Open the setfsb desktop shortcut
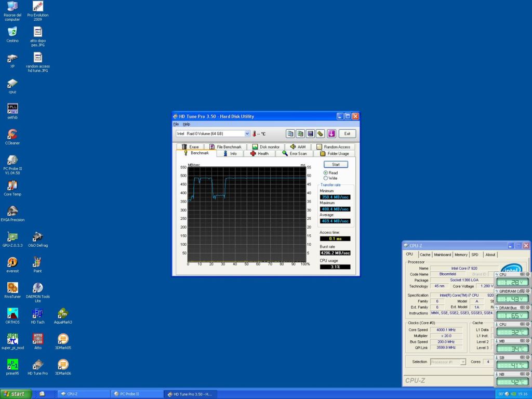 coord(12,111)
